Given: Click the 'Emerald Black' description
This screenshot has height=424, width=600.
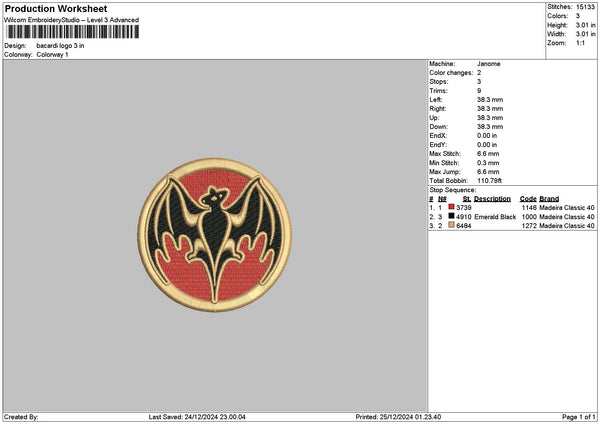Looking at the screenshot, I should click(x=495, y=217).
